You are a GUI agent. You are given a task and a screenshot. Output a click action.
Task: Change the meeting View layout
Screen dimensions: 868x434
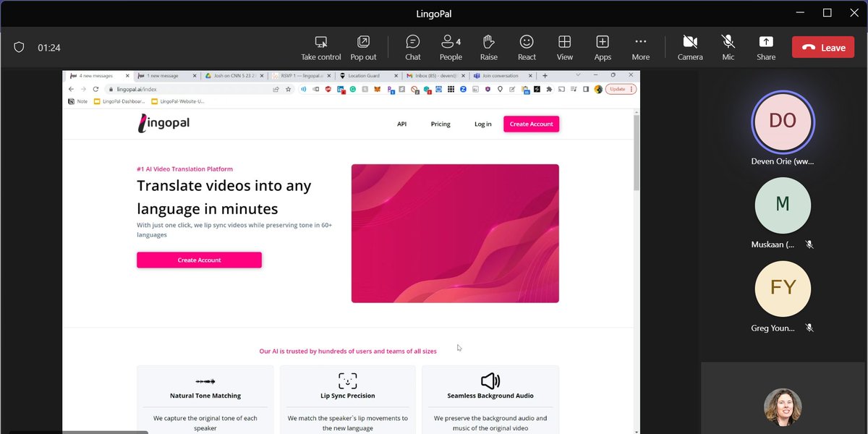565,48
